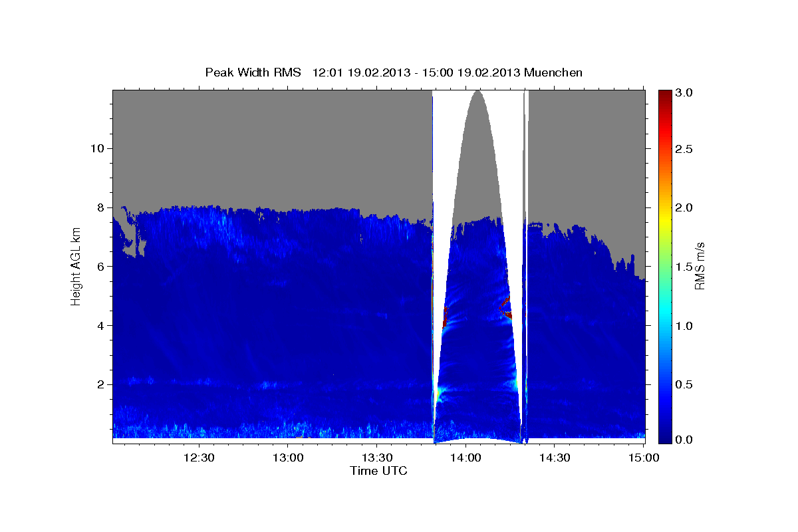Screen dimensions: 798x532
Task: Click the colorbar value 0.0
Action: 684,440
